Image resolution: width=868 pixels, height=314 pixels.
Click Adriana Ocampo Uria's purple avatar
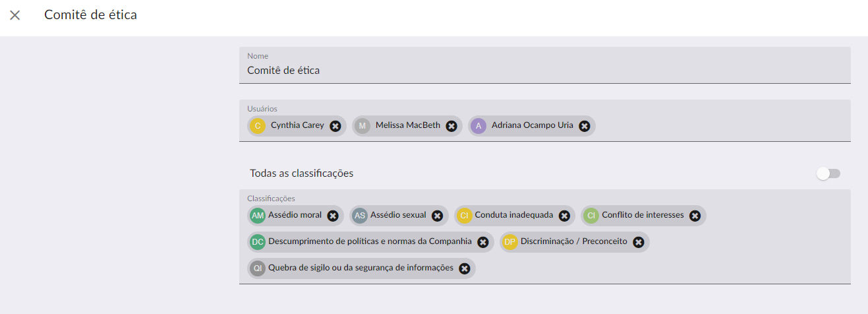click(x=478, y=126)
